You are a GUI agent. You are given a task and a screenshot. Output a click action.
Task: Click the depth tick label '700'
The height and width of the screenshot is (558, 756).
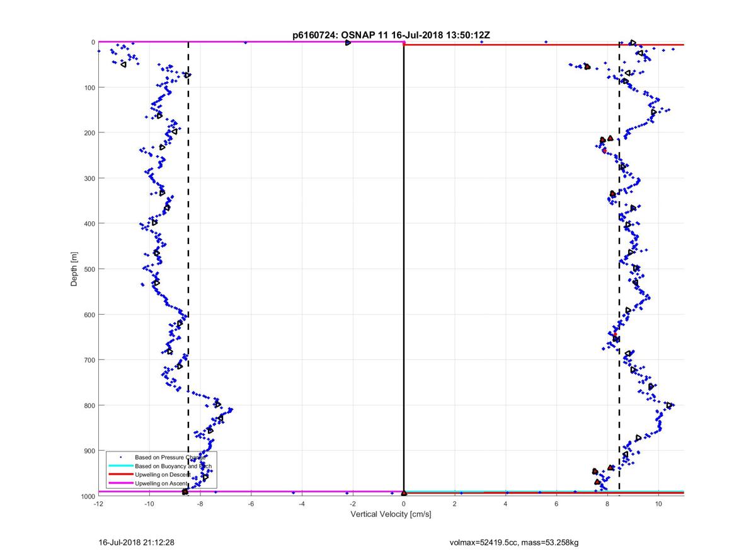click(x=89, y=360)
